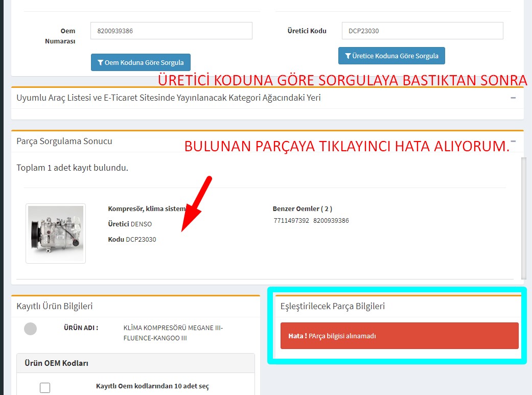Tick the Kayıtlı Oem kodlarından 10 adet seç checkbox
Image resolution: width=532 pixels, height=395 pixels.
click(45, 388)
